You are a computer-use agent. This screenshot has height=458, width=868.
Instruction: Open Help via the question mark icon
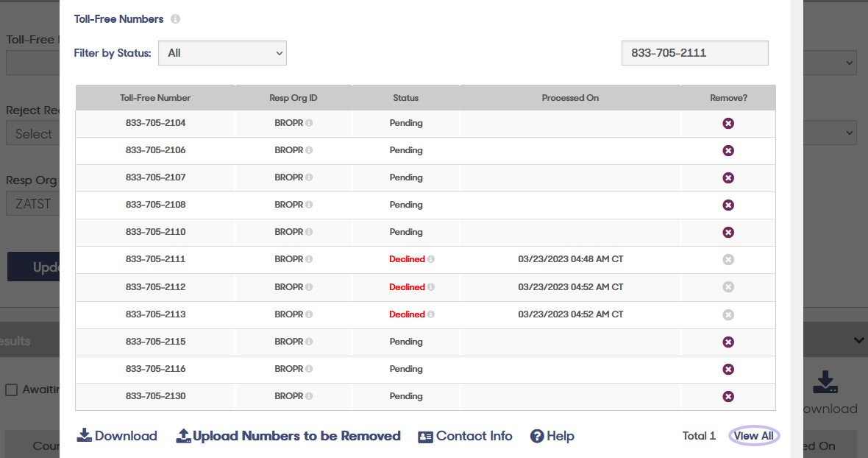coord(538,435)
